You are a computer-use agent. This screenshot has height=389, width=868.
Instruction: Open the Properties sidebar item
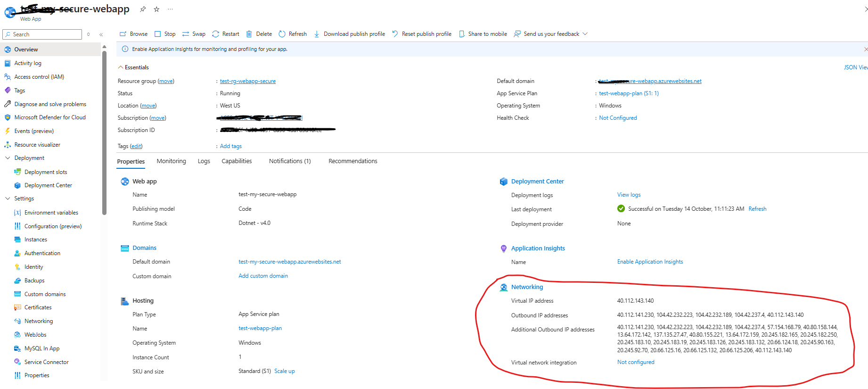(x=37, y=375)
